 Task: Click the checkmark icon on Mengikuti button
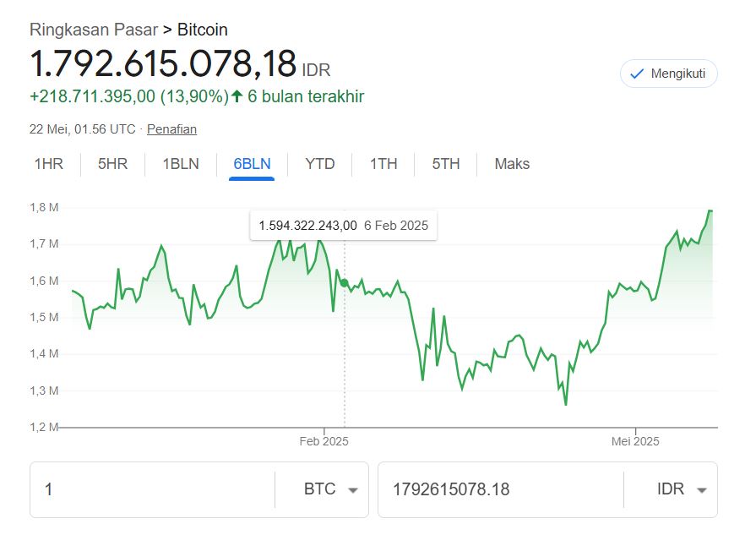(637, 74)
